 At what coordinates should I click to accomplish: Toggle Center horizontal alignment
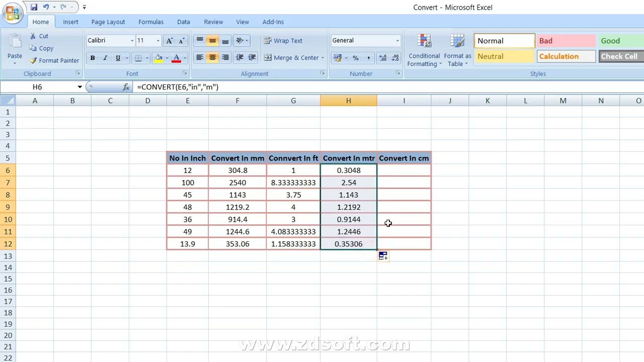[212, 58]
